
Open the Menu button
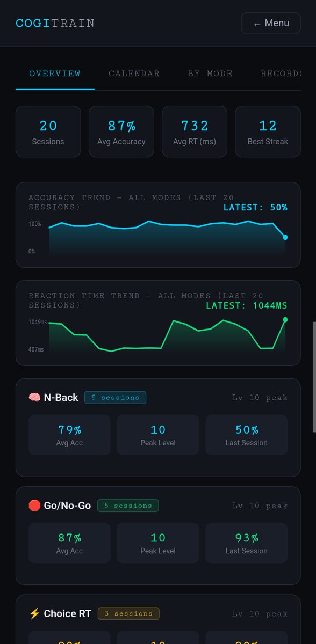pyautogui.click(x=270, y=24)
